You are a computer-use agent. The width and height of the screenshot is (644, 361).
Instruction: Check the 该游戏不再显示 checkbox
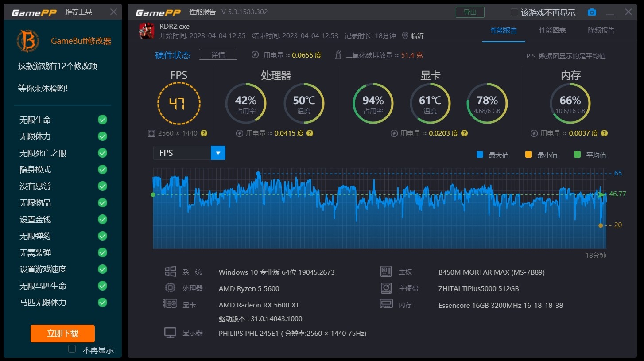pyautogui.click(x=514, y=12)
